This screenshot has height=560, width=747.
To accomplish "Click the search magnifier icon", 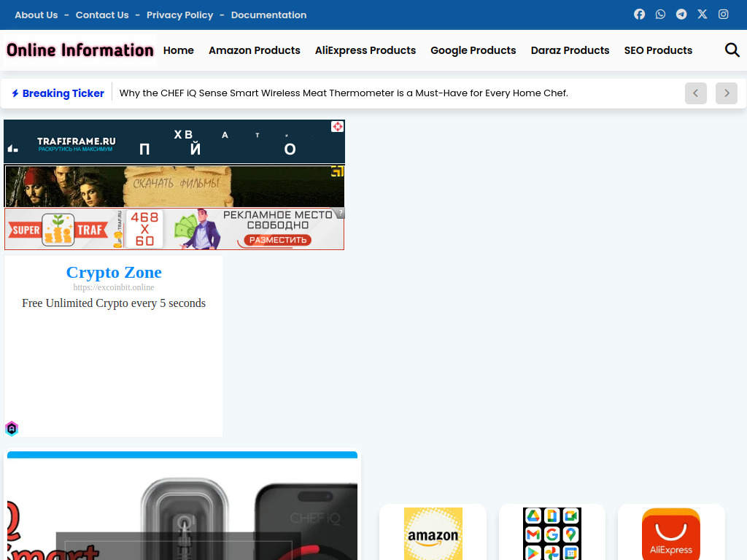I will pyautogui.click(x=732, y=50).
